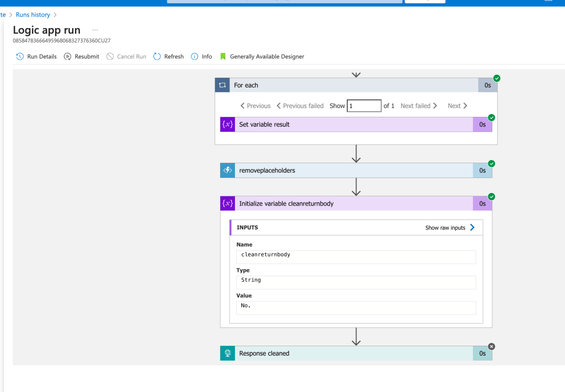Click the green Generally Available Designer flag
The width and height of the screenshot is (565, 392).
tap(223, 57)
